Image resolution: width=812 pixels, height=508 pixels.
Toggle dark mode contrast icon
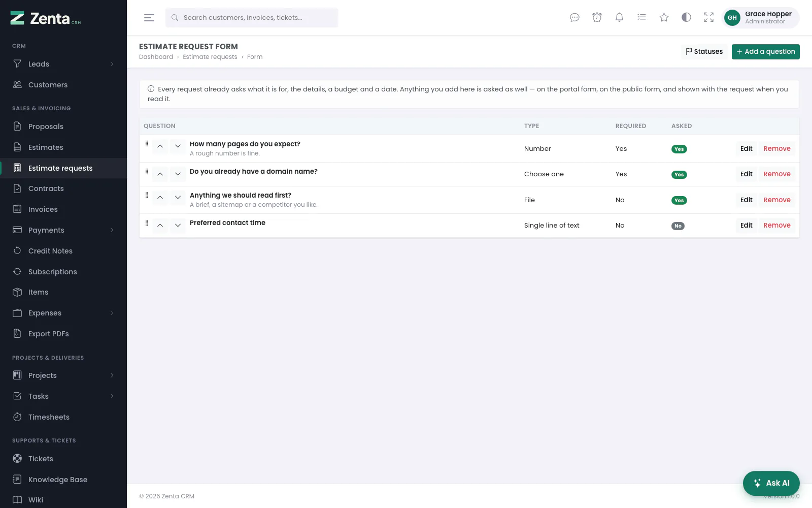pyautogui.click(x=686, y=18)
